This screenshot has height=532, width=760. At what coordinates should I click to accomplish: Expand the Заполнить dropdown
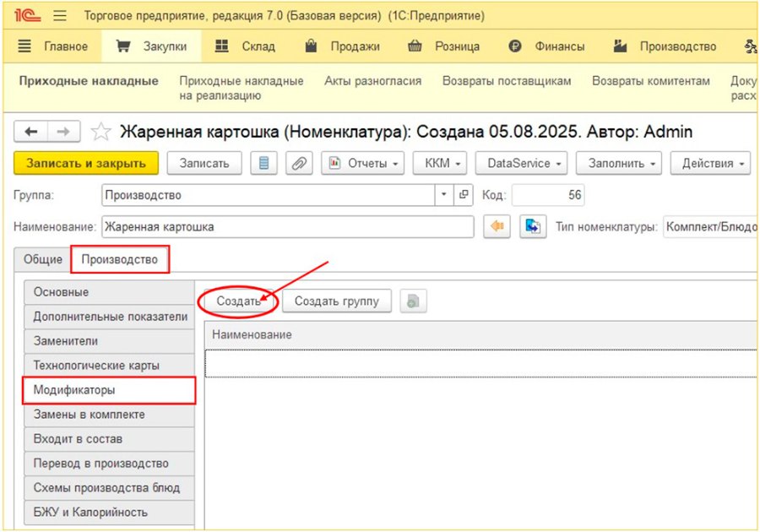[620, 163]
